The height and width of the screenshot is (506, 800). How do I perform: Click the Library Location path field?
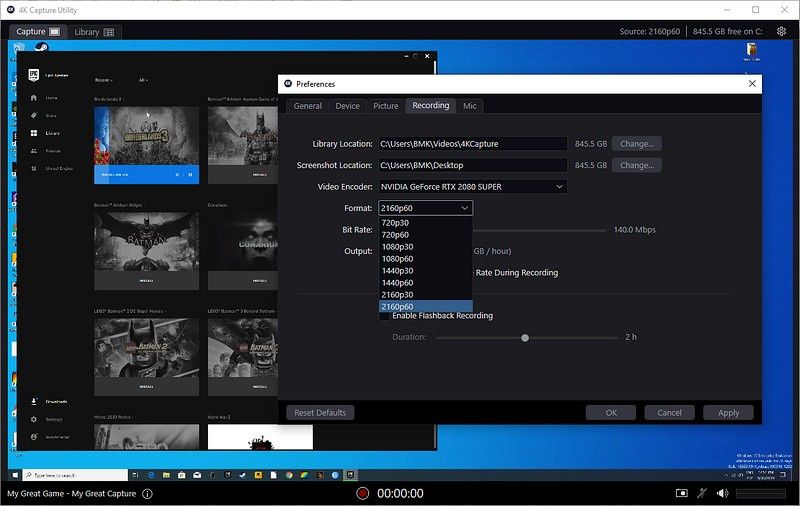pyautogui.click(x=472, y=144)
